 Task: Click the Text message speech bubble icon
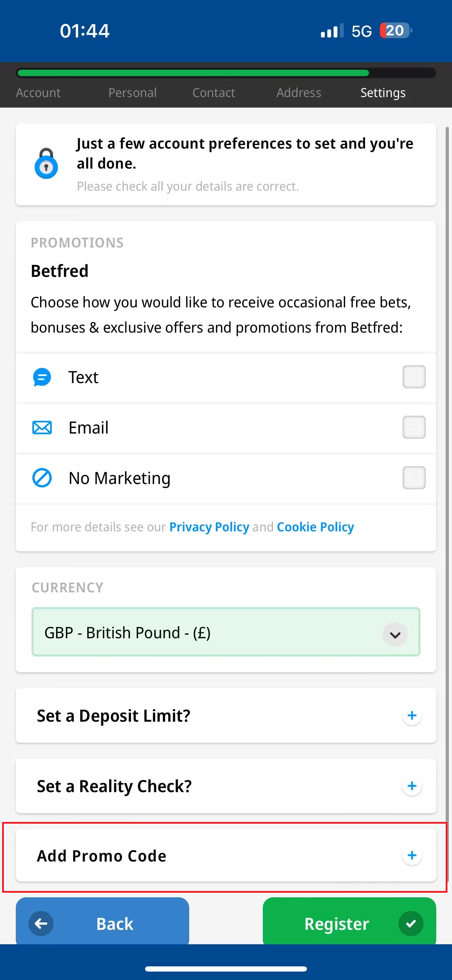click(42, 377)
